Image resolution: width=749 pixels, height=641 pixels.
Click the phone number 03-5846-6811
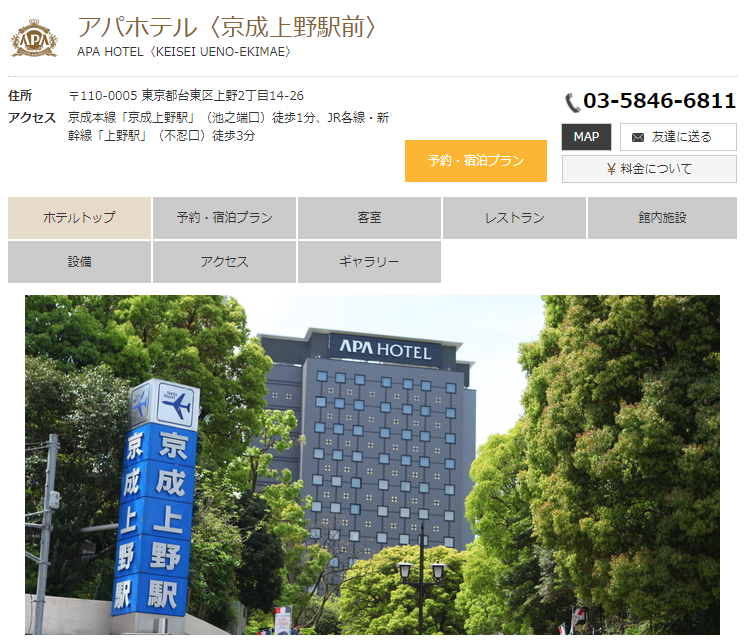click(x=659, y=101)
